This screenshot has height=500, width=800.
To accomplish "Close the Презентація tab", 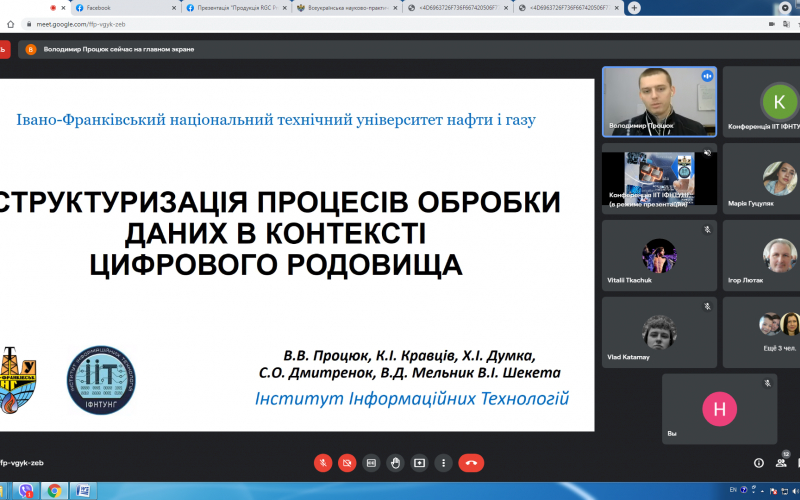I will point(285,8).
